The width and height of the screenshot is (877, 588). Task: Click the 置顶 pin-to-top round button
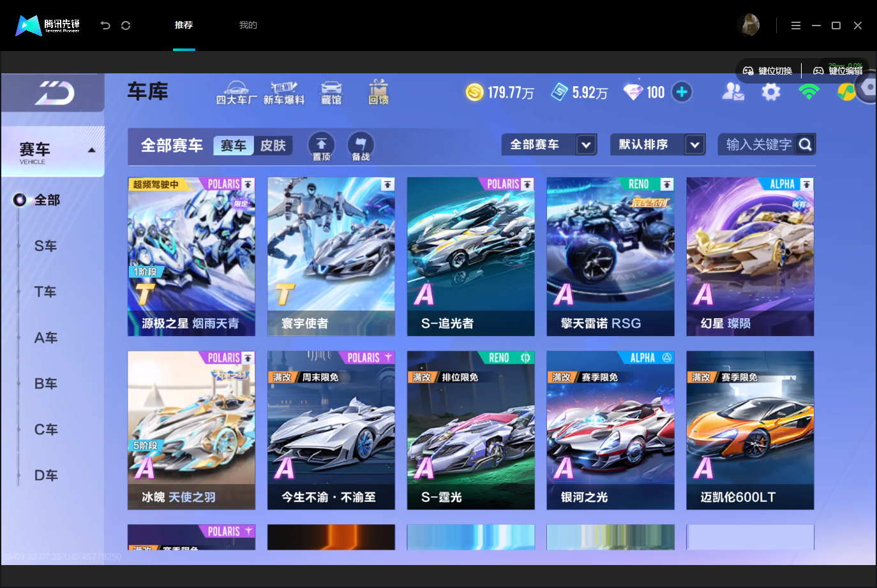[322, 146]
